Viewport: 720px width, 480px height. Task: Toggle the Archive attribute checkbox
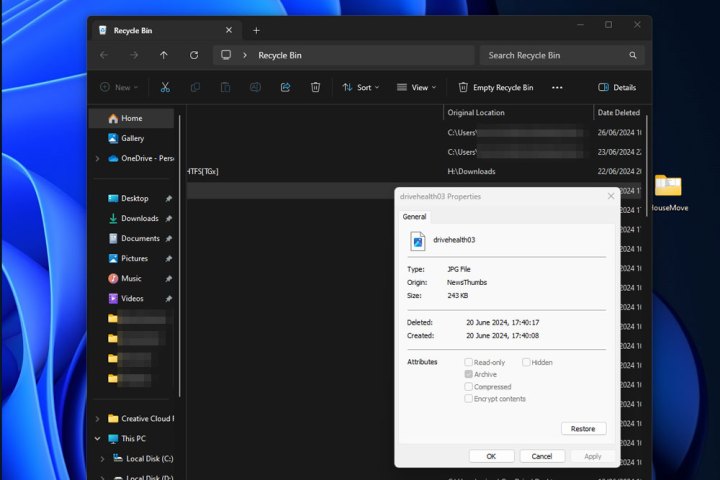[469, 374]
